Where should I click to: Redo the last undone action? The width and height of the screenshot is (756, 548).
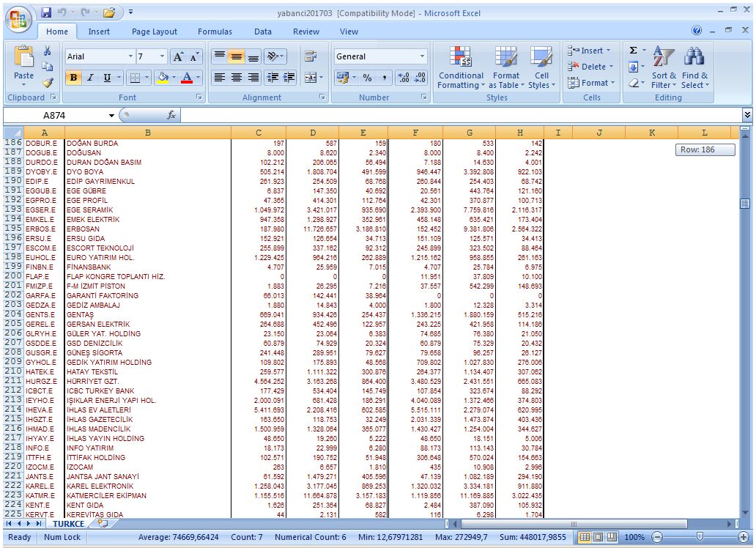(x=85, y=12)
